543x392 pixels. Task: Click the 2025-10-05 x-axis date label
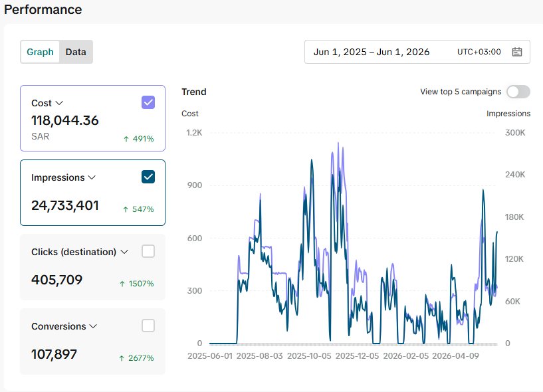coord(309,356)
